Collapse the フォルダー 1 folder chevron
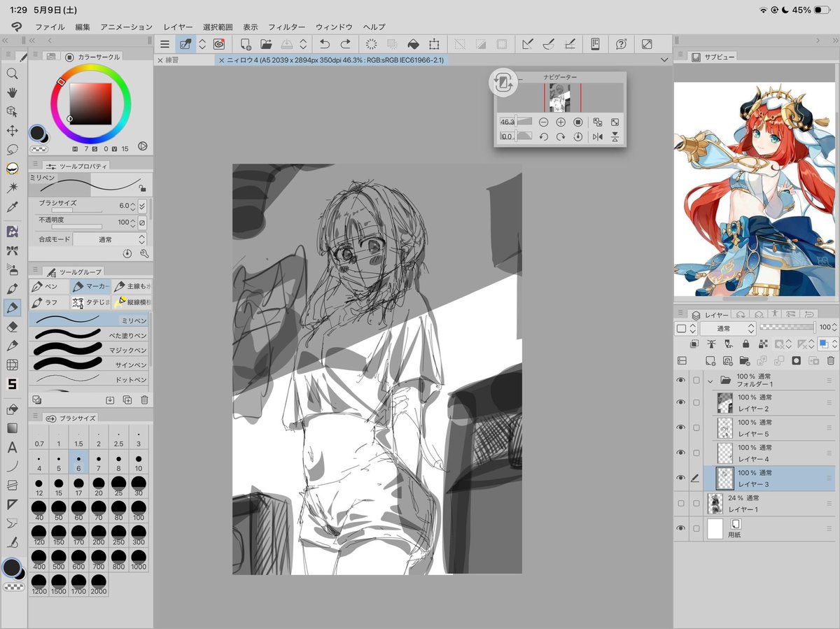 click(x=710, y=381)
